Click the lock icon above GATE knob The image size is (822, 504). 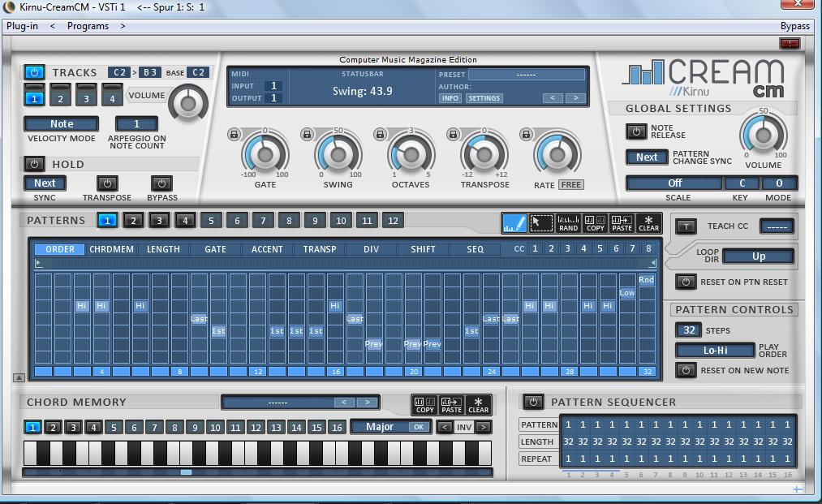(x=234, y=135)
